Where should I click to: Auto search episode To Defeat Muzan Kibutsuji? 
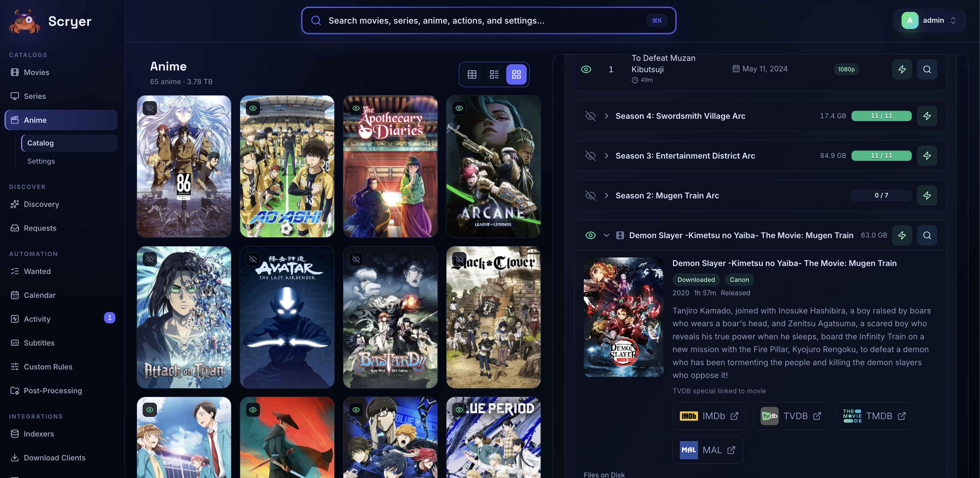point(902,69)
